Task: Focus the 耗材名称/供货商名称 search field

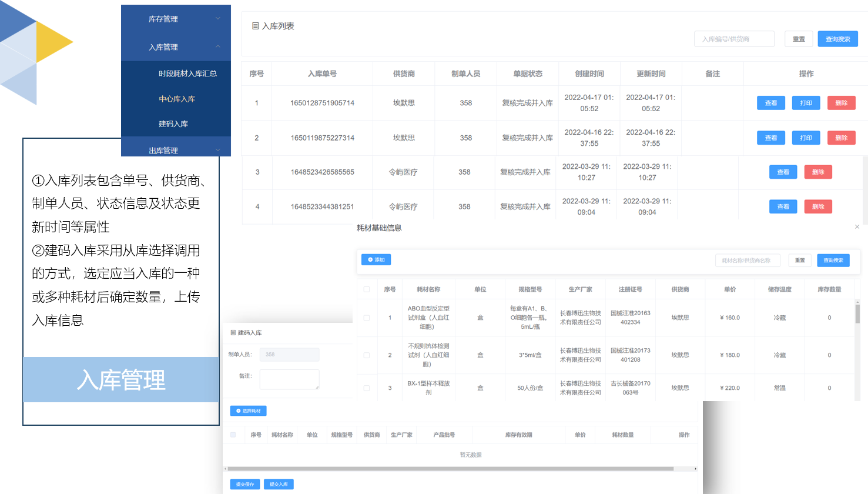Action: pyautogui.click(x=748, y=260)
